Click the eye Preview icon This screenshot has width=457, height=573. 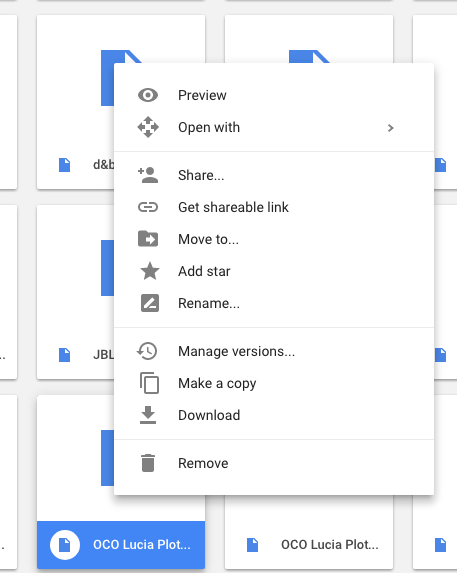coord(148,95)
